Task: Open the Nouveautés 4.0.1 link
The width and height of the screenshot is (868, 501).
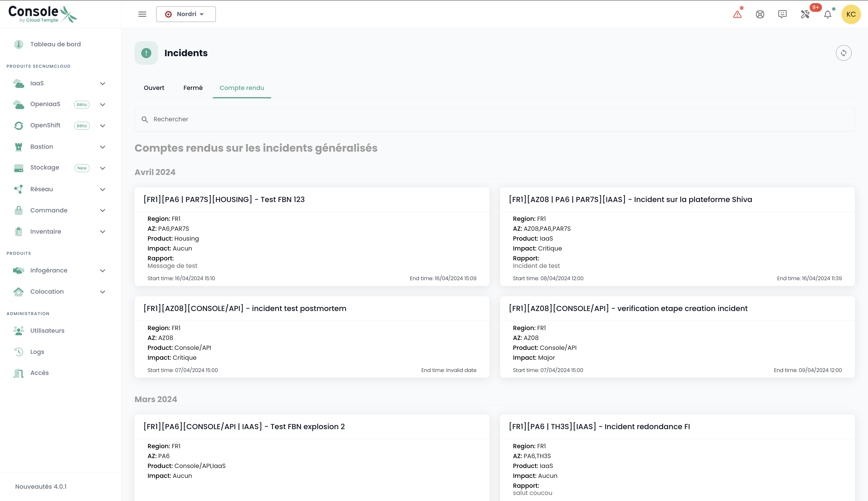Action: point(41,487)
